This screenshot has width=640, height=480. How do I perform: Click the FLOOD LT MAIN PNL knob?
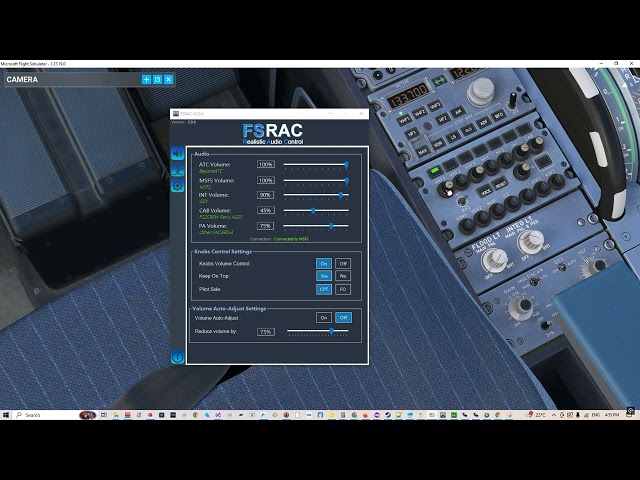point(495,260)
